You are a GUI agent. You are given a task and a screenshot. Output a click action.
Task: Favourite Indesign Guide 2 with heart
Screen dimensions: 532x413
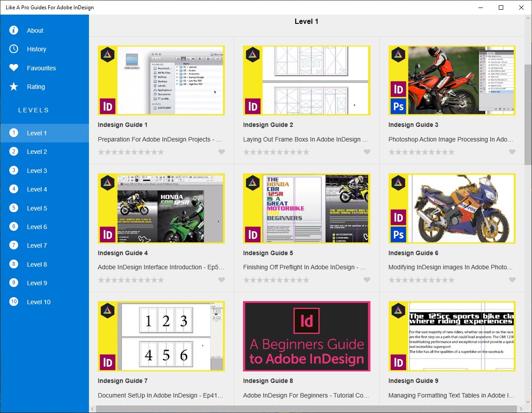point(367,152)
